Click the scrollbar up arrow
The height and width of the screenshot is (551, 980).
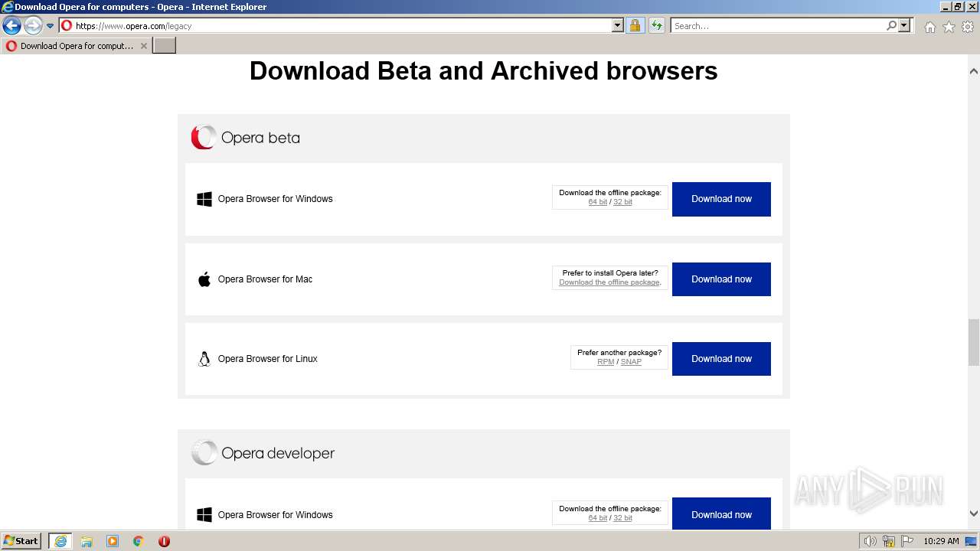pos(974,71)
